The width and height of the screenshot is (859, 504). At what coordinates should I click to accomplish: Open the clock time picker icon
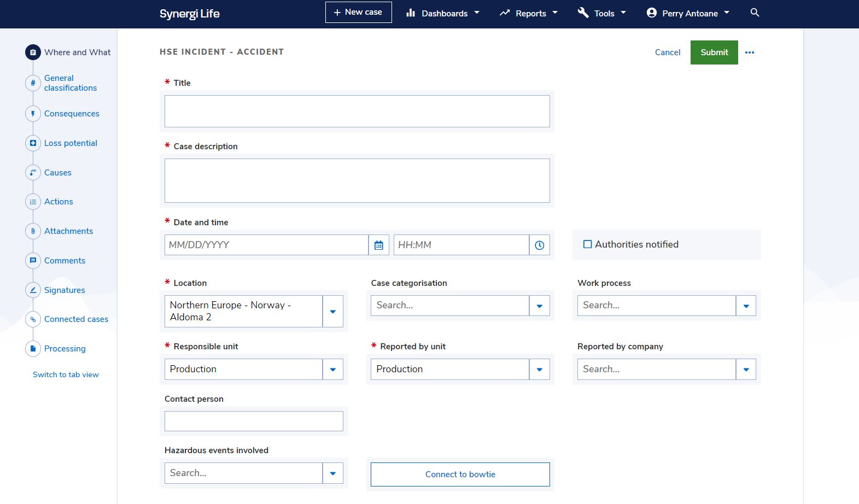pyautogui.click(x=539, y=245)
